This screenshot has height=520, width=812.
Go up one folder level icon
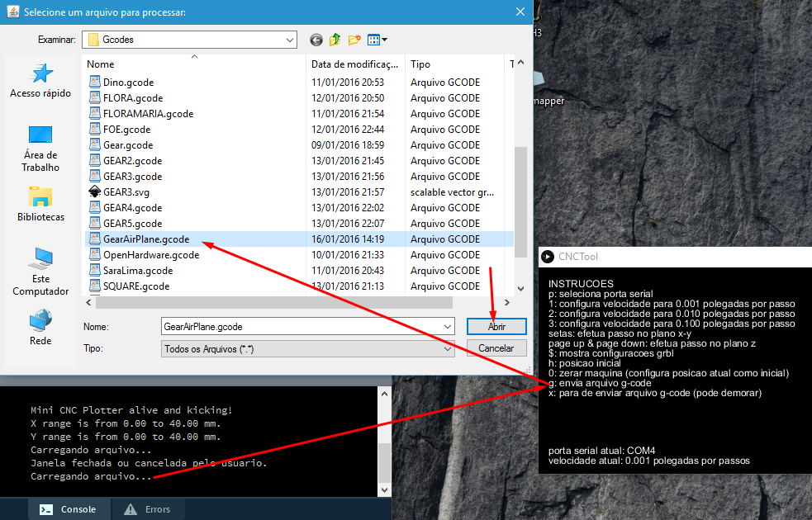pos(335,40)
